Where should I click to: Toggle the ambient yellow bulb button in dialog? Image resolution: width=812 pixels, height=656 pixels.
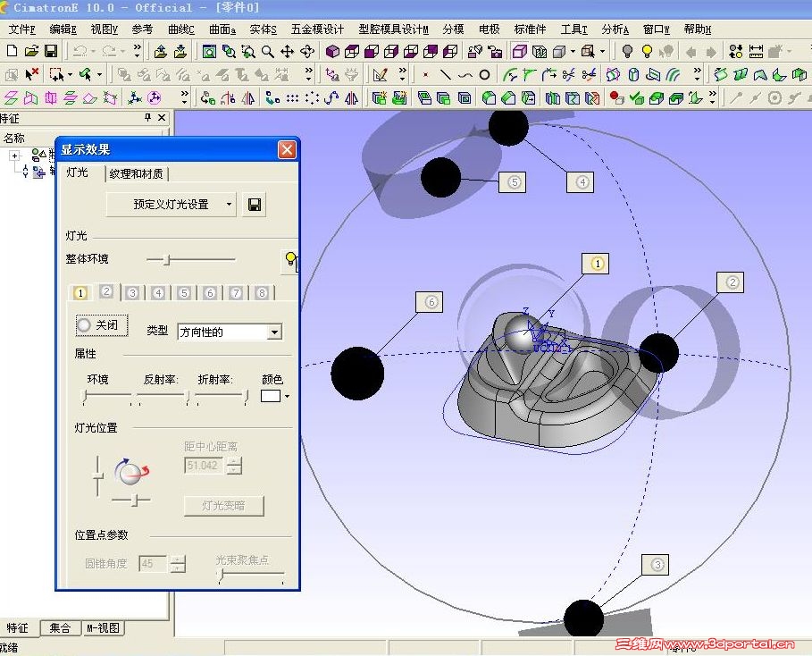point(290,261)
